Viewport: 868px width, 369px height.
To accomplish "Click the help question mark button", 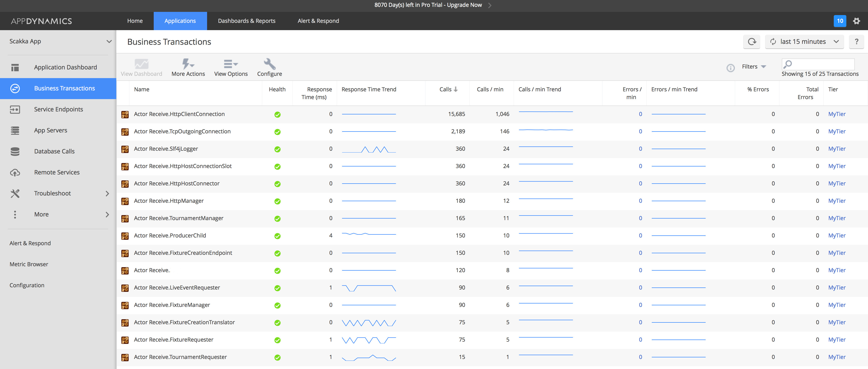I will (856, 42).
